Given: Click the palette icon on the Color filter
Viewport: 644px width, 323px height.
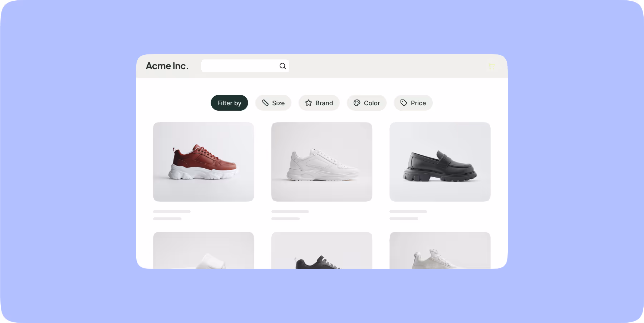Looking at the screenshot, I should (357, 103).
